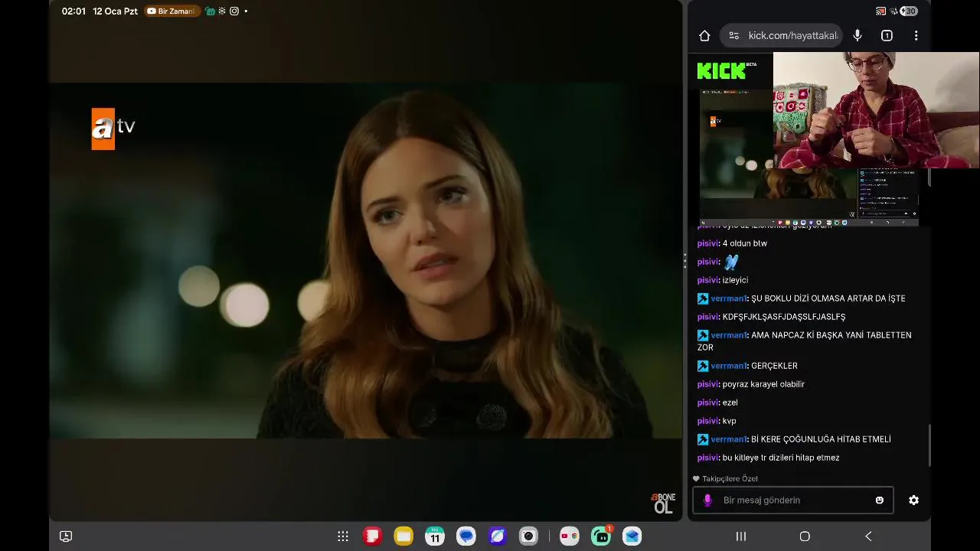This screenshot has width=980, height=551.
Task: Open the browser three-dot menu
Action: tap(916, 36)
